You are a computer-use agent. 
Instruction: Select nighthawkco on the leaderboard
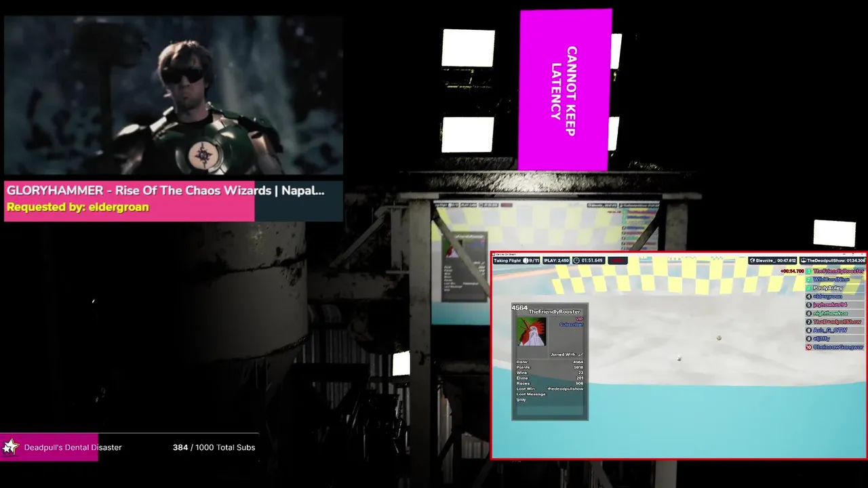[x=831, y=313]
